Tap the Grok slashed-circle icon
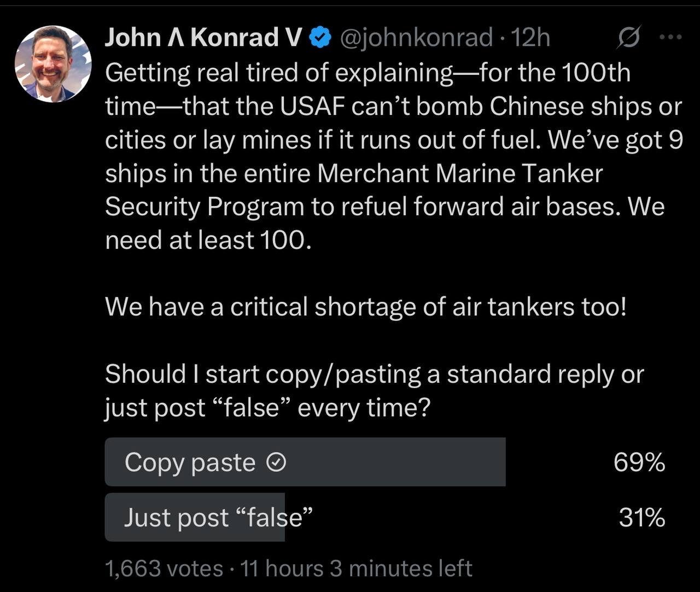The image size is (700, 592). click(x=629, y=38)
